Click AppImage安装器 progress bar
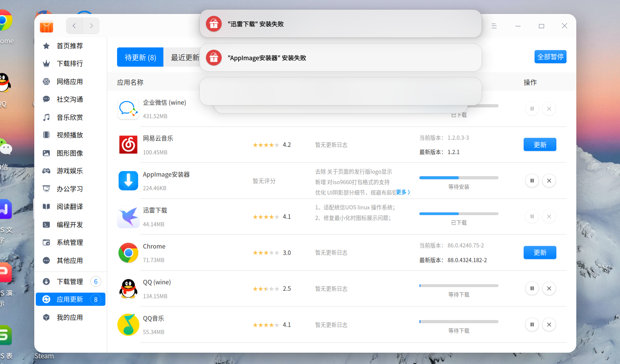620x364 pixels. point(459,178)
